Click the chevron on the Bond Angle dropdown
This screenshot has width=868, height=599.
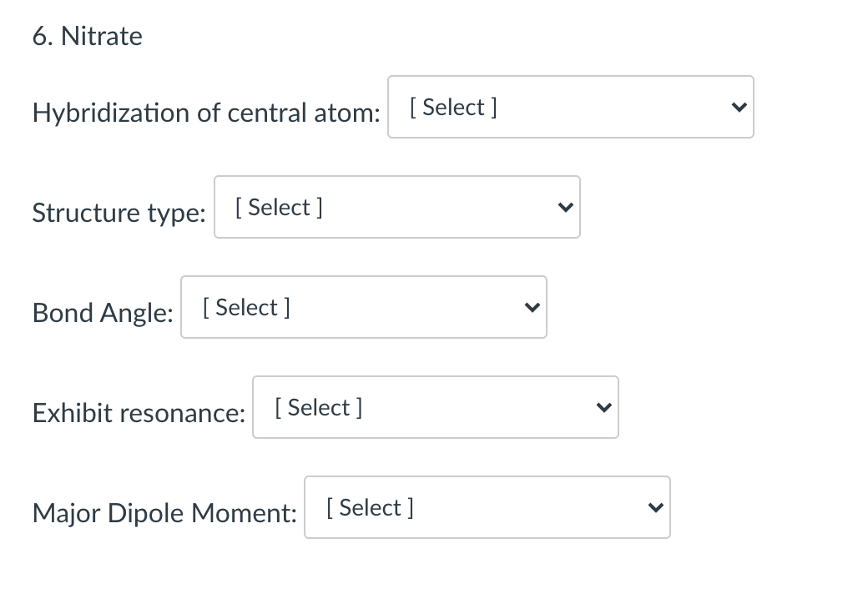point(532,307)
